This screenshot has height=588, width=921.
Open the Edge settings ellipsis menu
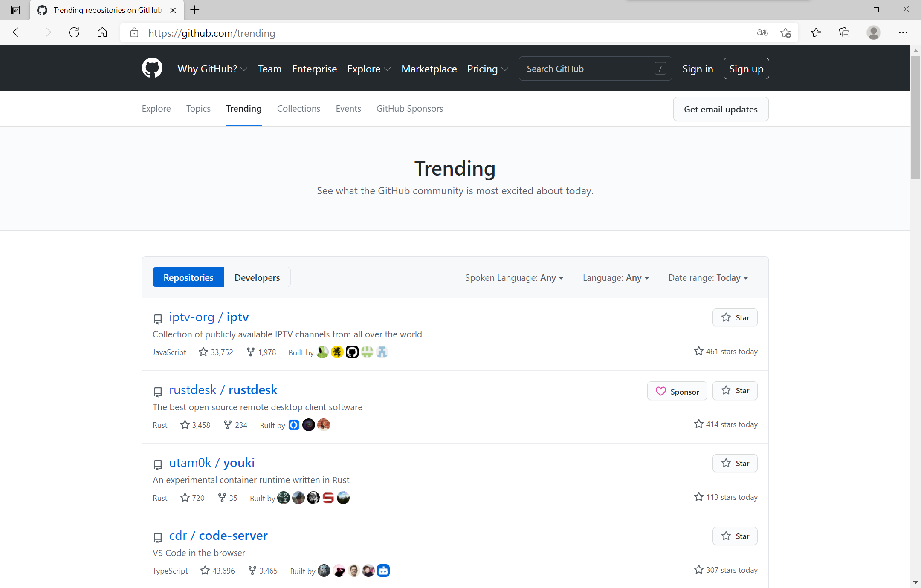click(903, 33)
